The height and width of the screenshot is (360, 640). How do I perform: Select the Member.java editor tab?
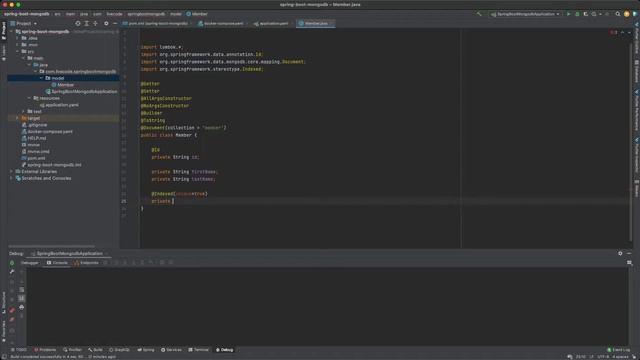[x=316, y=24]
